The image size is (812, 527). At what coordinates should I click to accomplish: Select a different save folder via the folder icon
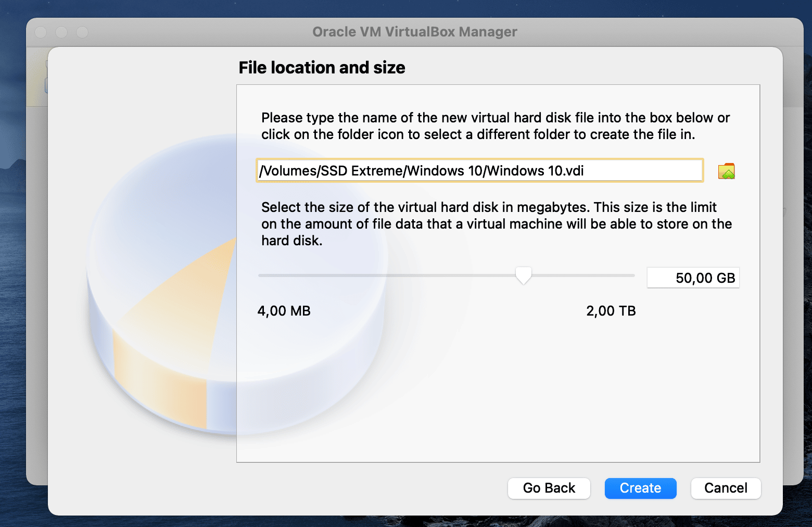pos(727,170)
